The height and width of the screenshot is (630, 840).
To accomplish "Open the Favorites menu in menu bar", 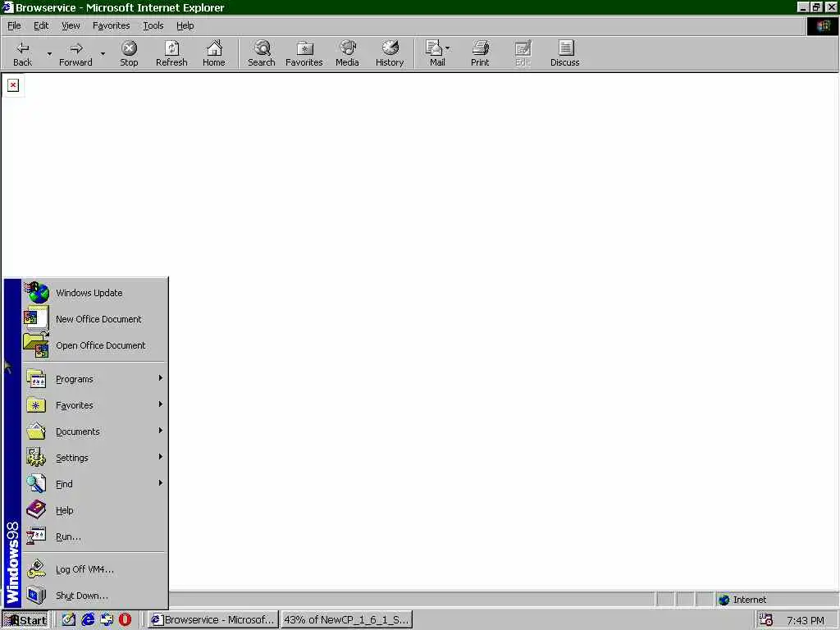I will click(x=111, y=25).
